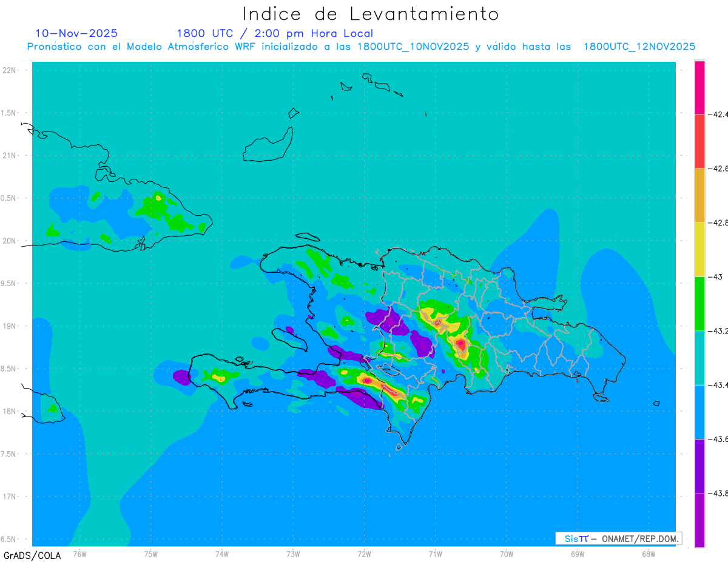Click the color bar value "-42.6"

point(718,169)
